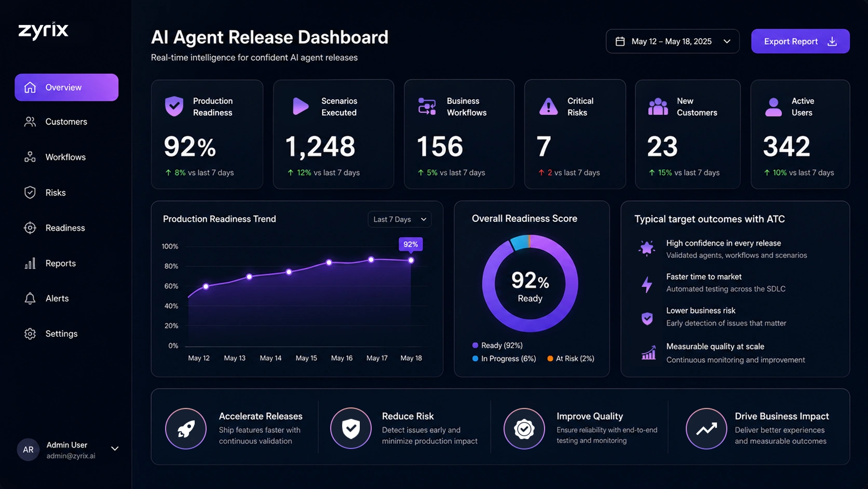Screen dimensions: 868x489
Task: Click the Customers people icon in sidebar
Action: [30, 122]
